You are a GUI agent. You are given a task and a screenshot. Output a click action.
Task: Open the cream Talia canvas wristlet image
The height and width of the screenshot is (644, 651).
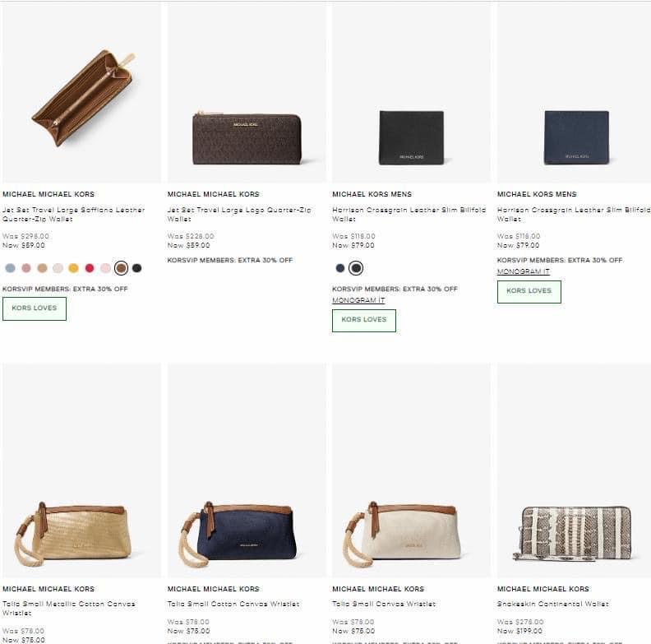point(411,530)
